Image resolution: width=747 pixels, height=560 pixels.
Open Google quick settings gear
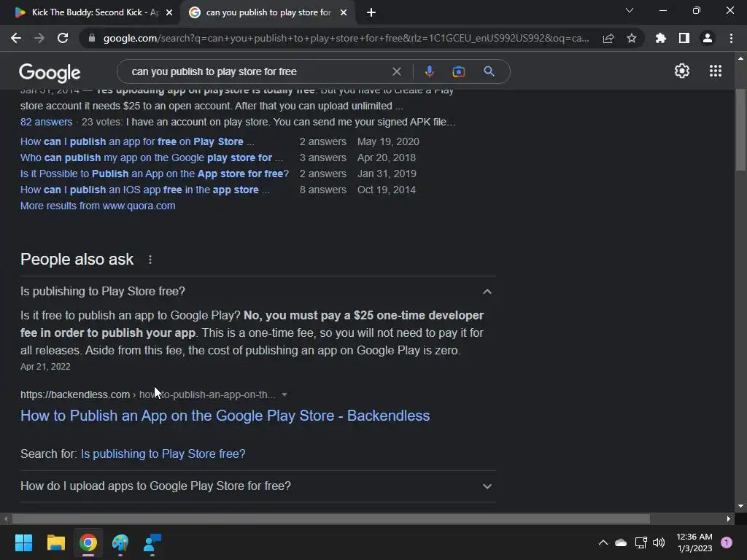pos(682,71)
